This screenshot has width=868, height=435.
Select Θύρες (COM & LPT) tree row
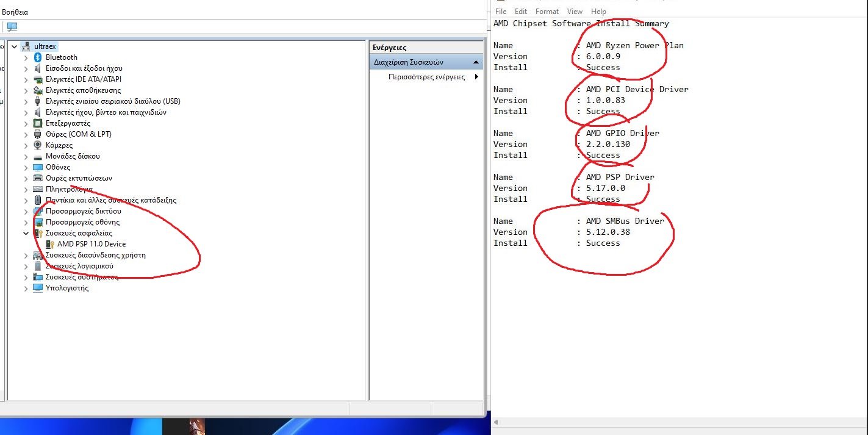coord(79,134)
